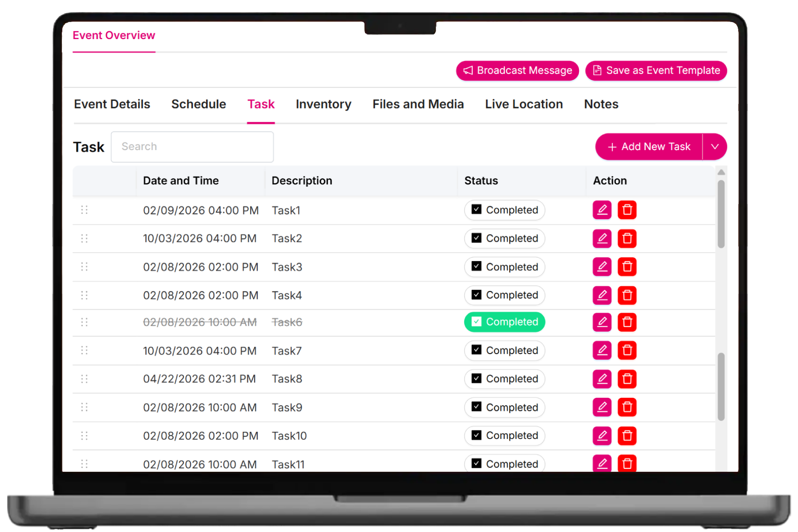Click the edit pencil icon for Task1
This screenshot has width=798, height=532.
602,210
